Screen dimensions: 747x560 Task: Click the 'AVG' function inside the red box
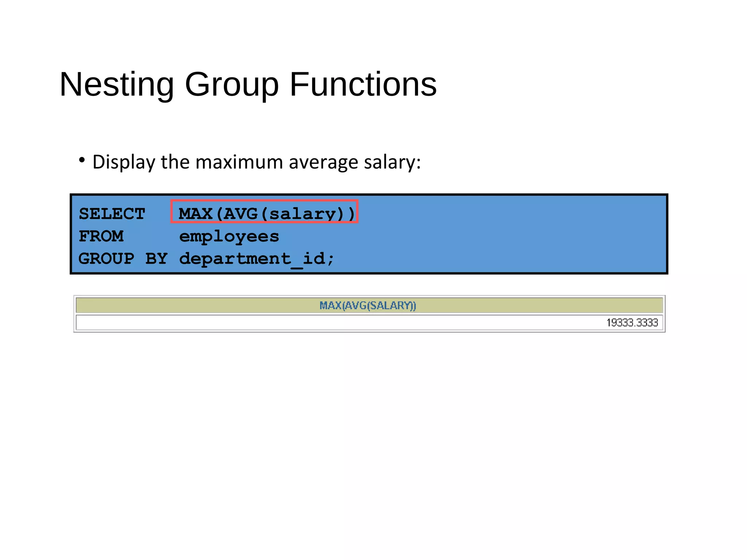240,214
